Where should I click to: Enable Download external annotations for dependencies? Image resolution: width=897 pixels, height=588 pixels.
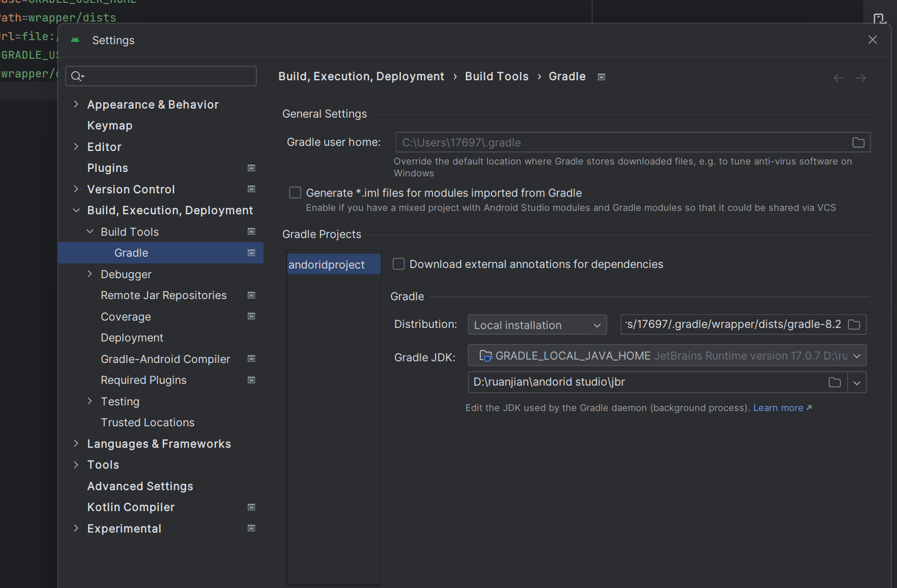[x=399, y=264]
